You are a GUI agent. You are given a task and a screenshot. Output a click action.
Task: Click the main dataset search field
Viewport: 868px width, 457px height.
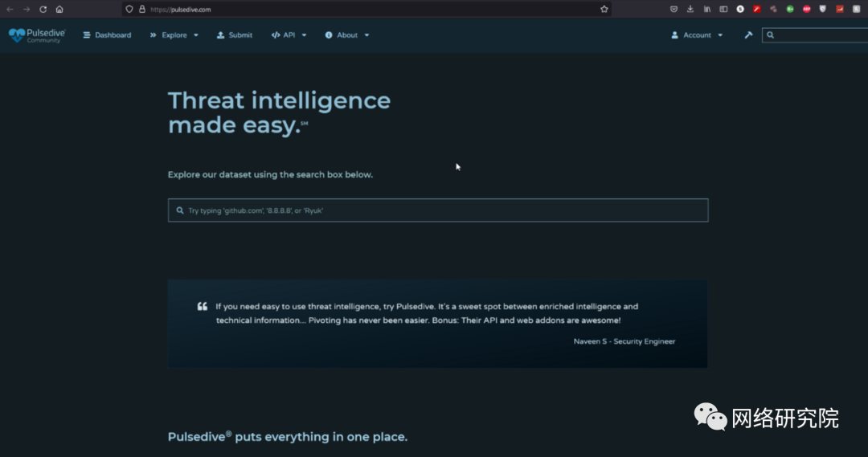pos(438,210)
